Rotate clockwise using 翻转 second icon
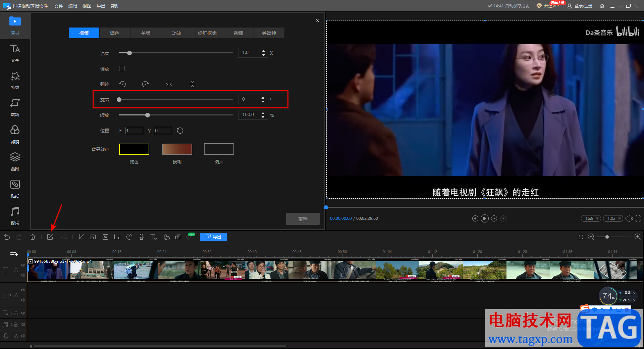 [x=145, y=84]
